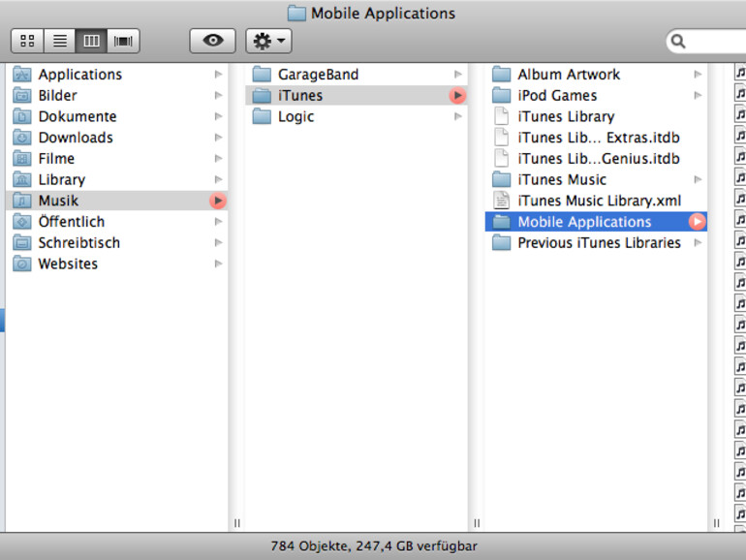Select the Previous iTunes Libraries folder name
The height and width of the screenshot is (560, 746).
click(600, 242)
